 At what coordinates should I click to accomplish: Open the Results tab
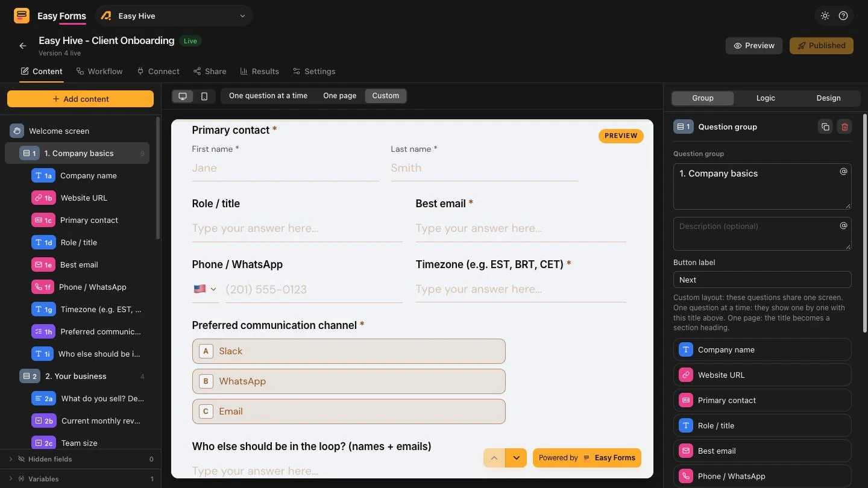[260, 71]
